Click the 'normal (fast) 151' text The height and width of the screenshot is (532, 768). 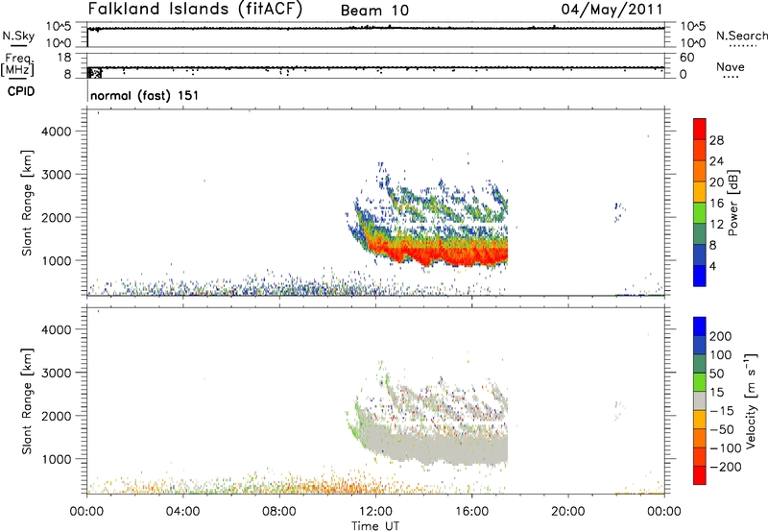pyautogui.click(x=145, y=95)
